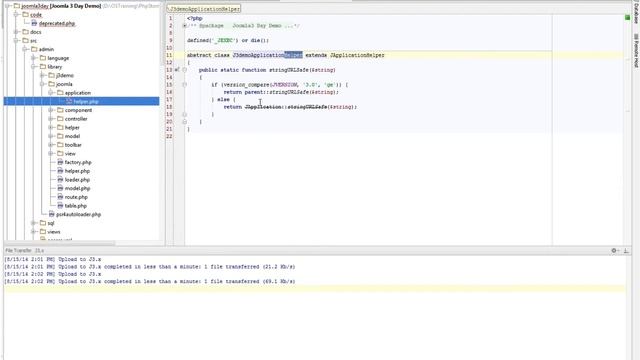
Task: Expand the model folder
Action: tap(51, 136)
